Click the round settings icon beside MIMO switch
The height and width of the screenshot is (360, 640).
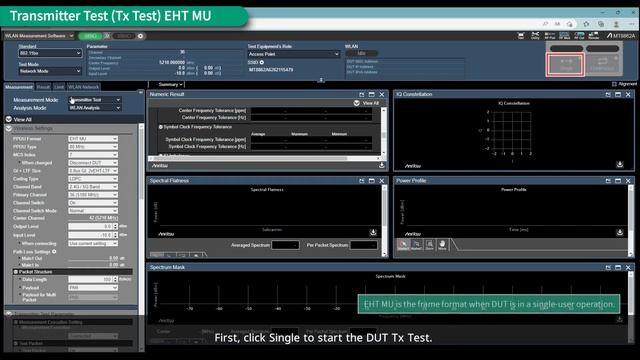(x=140, y=36)
